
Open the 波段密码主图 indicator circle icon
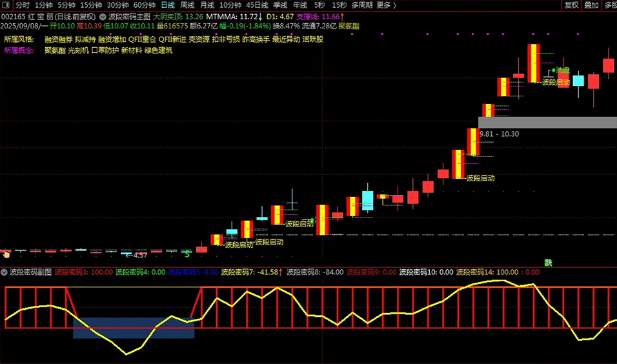pyautogui.click(x=103, y=16)
